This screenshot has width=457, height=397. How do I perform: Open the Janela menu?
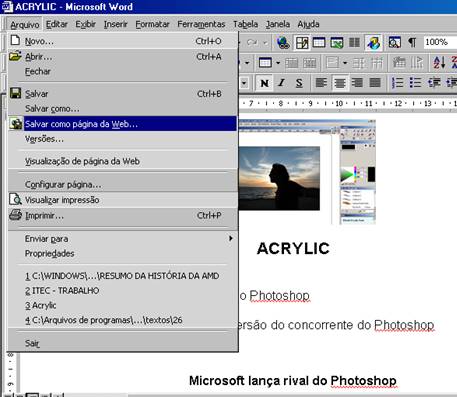[x=278, y=24]
